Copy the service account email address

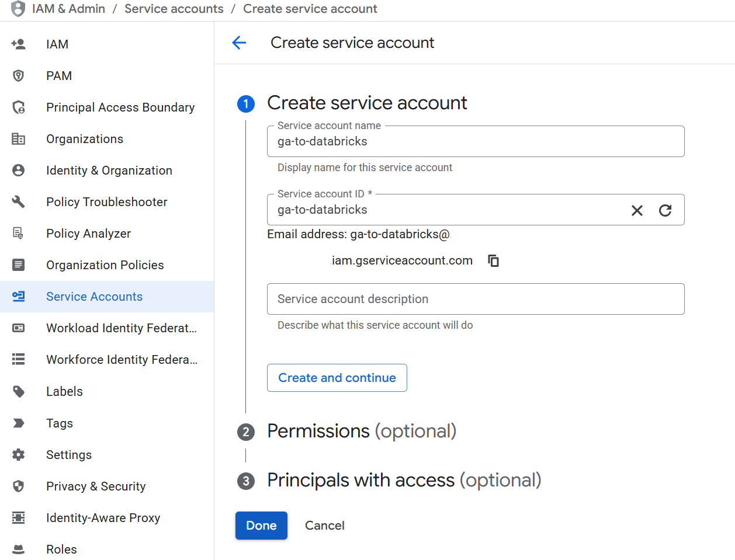click(x=494, y=260)
